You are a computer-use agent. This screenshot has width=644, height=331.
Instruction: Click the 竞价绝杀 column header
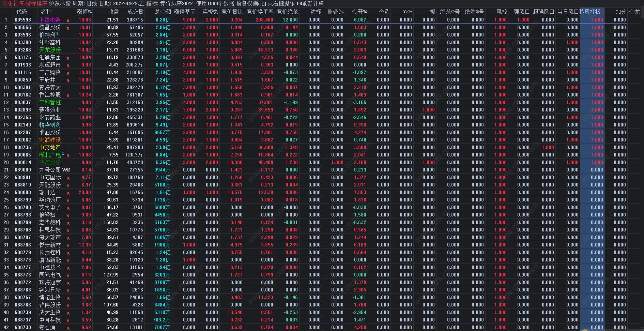pyautogui.click(x=287, y=12)
